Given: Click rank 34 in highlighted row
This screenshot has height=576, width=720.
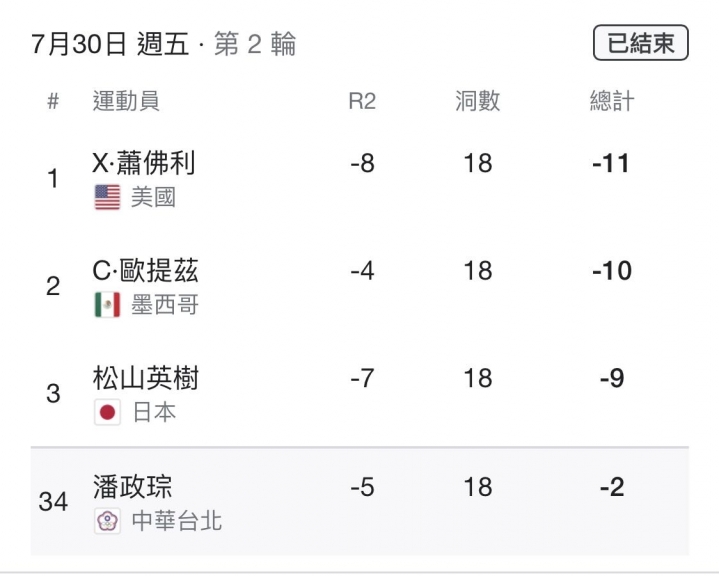Looking at the screenshot, I should 53,502.
